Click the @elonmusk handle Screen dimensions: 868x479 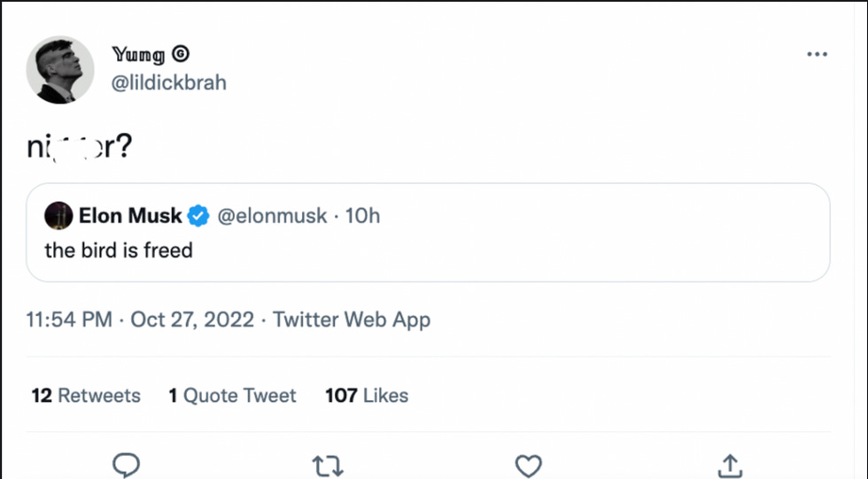[x=272, y=215]
